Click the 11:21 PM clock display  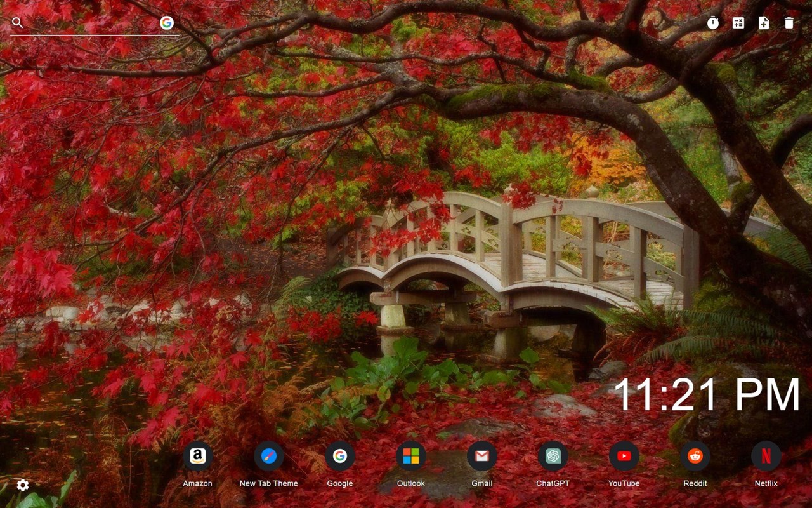coord(707,394)
